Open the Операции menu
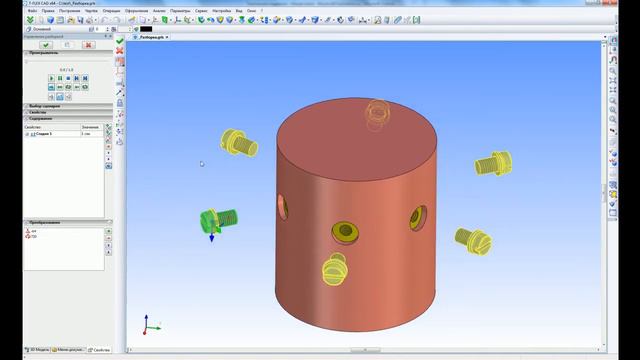Image resolution: width=640 pixels, height=360 pixels. pyautogui.click(x=111, y=11)
